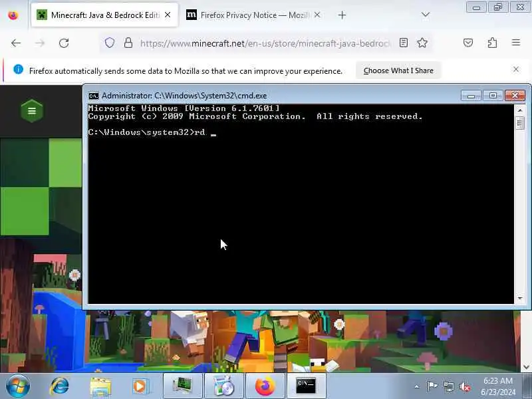Open Windows Explorer folder from taskbar

[100, 386]
